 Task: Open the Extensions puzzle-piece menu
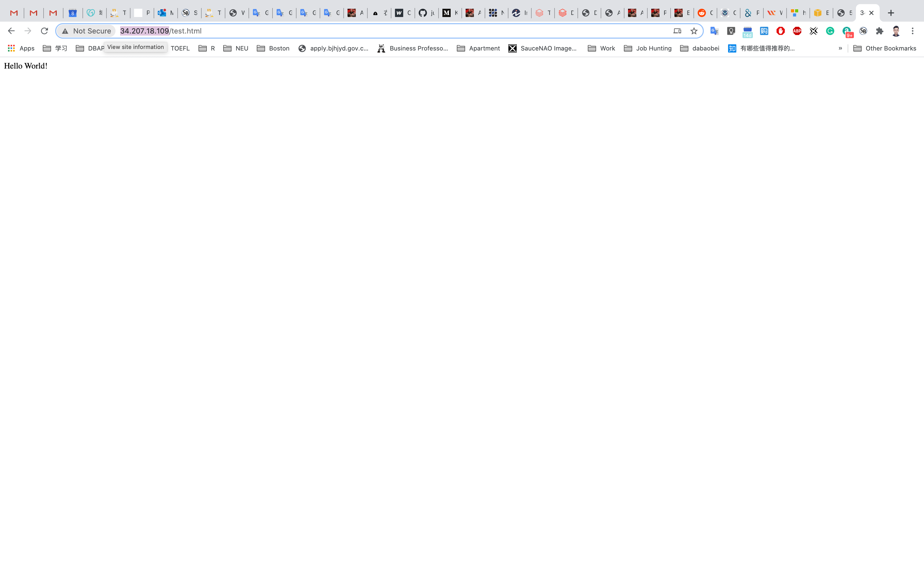pos(880,31)
